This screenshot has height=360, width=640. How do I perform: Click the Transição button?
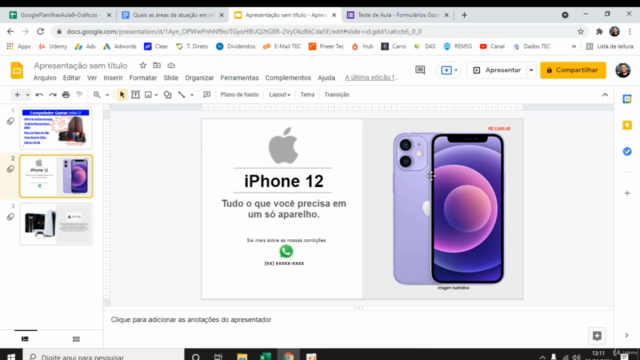coord(337,95)
